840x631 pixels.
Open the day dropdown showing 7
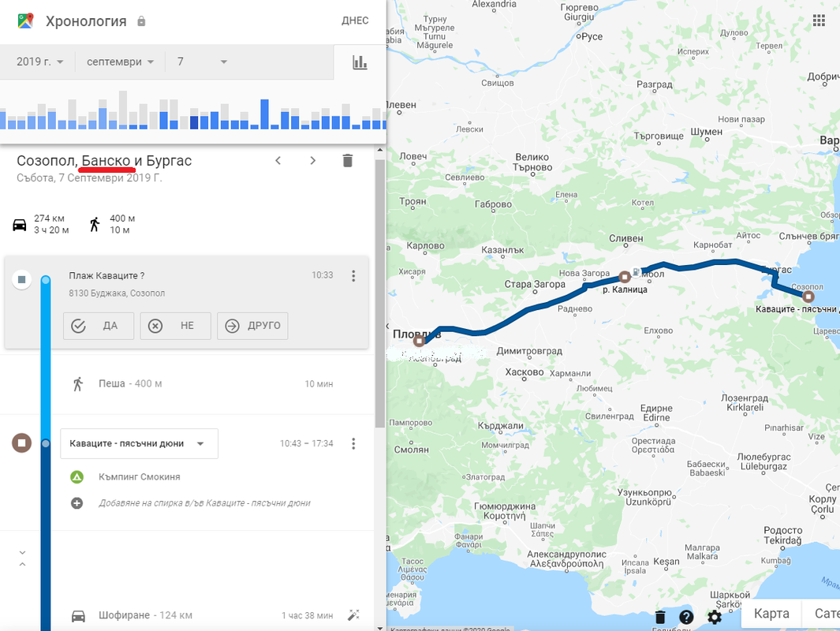click(x=202, y=62)
